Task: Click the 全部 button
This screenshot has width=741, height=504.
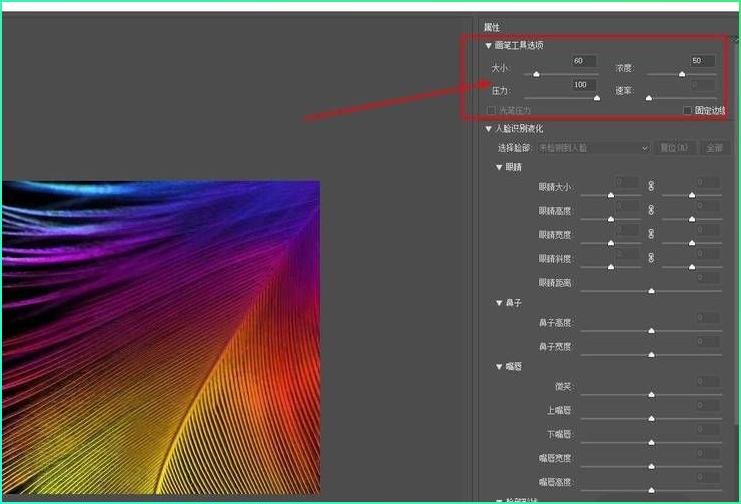Action: tap(715, 148)
